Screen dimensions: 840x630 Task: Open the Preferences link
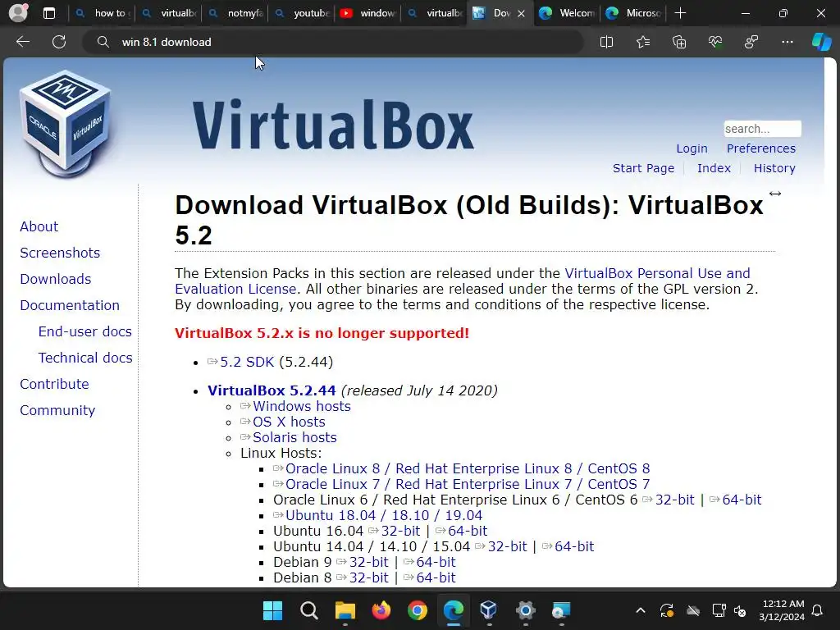pyautogui.click(x=760, y=148)
